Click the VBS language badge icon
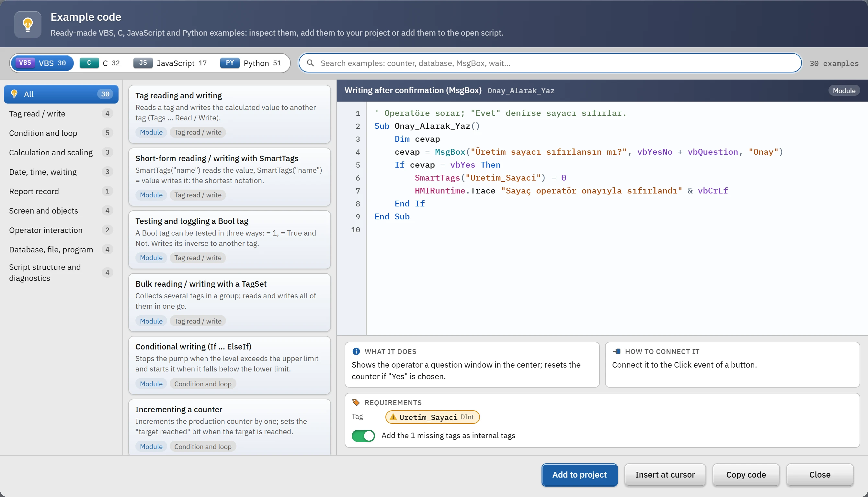Image resolution: width=868 pixels, height=497 pixels. (25, 63)
